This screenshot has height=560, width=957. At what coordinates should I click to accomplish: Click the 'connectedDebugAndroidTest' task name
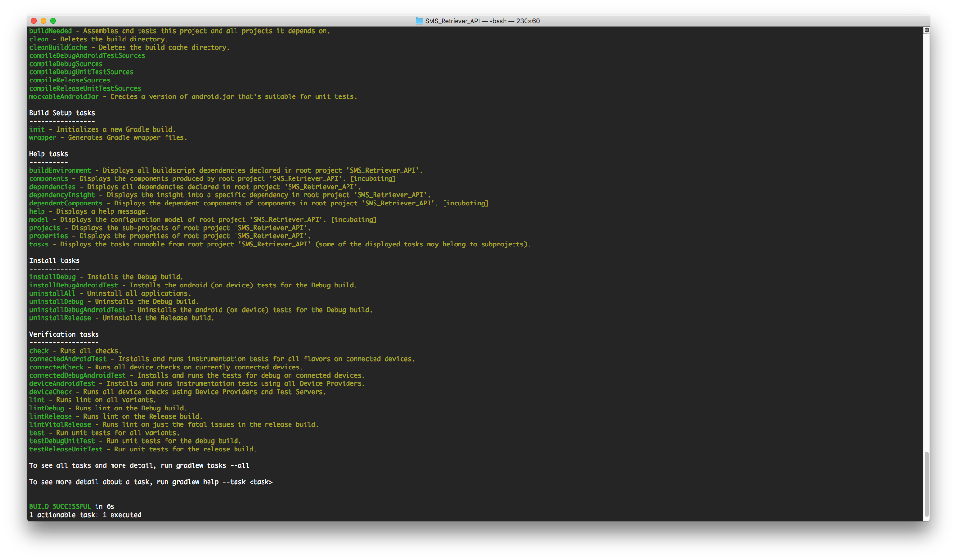pos(78,375)
